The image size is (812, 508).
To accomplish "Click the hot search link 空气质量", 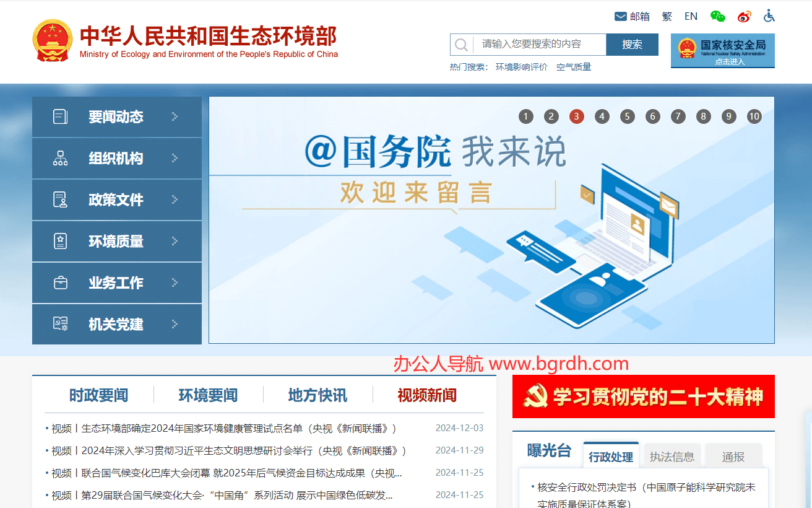I will click(x=573, y=66).
